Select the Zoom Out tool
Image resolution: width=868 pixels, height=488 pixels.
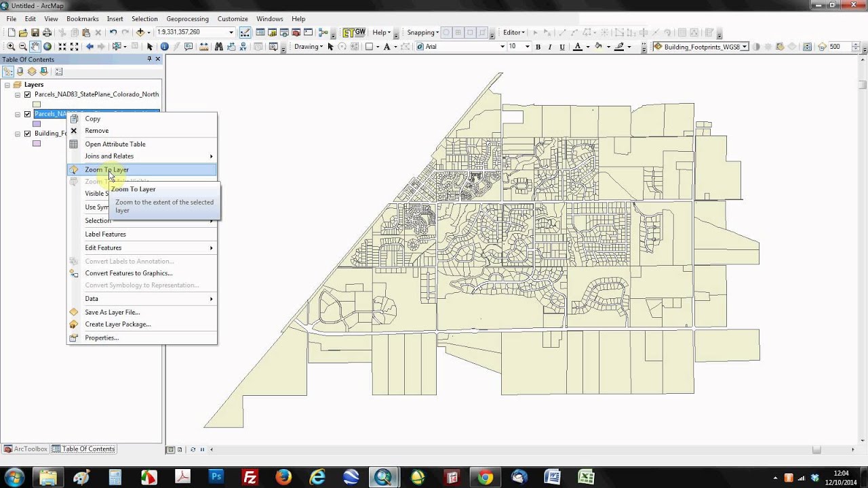[x=23, y=47]
